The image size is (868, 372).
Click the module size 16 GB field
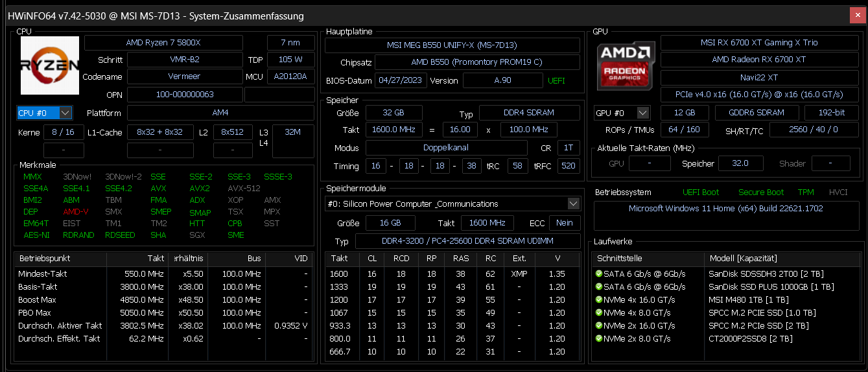tap(392, 223)
